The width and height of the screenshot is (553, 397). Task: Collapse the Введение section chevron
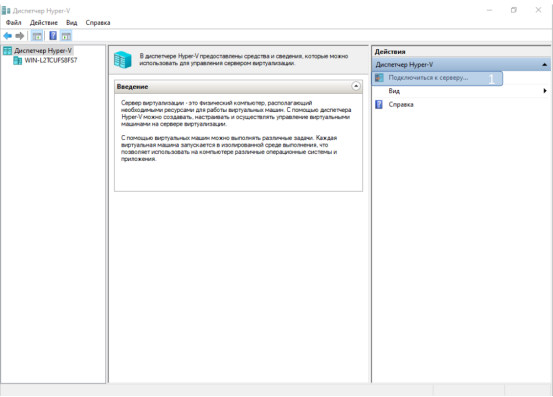click(356, 86)
